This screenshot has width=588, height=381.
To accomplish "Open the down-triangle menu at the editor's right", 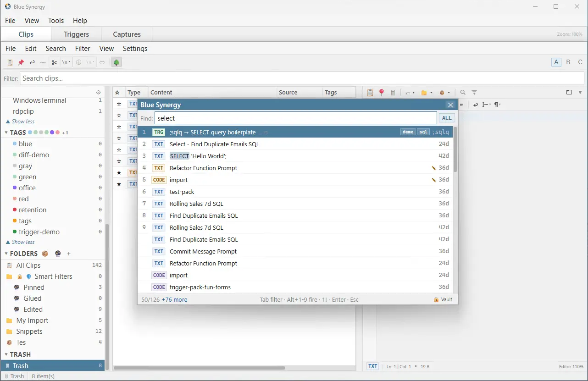I will pyautogui.click(x=580, y=92).
